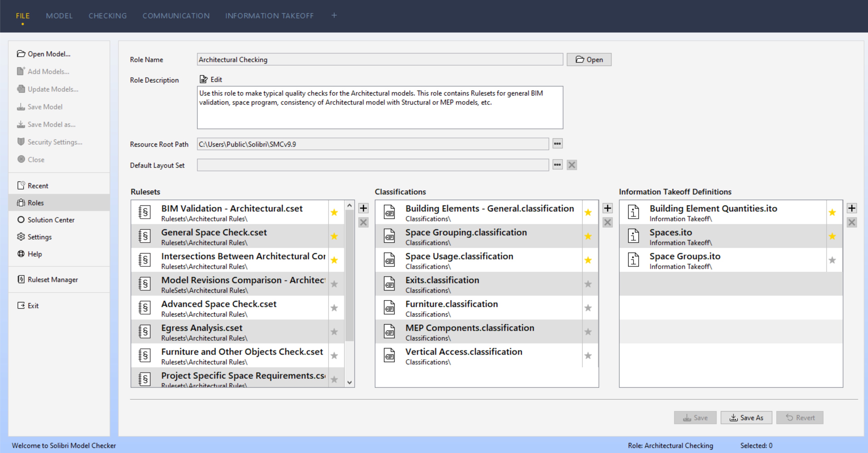Image resolution: width=868 pixels, height=453 pixels.
Task: Open Settings in the sidebar
Action: click(59, 237)
